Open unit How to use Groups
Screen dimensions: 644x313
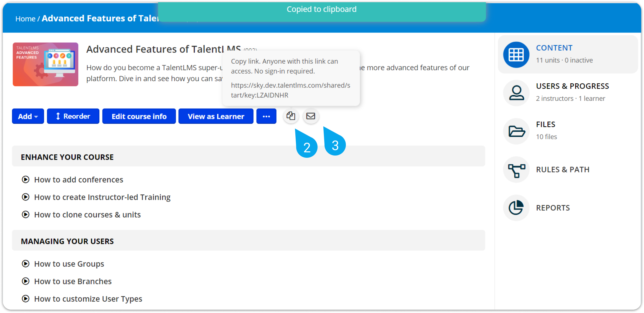click(69, 264)
